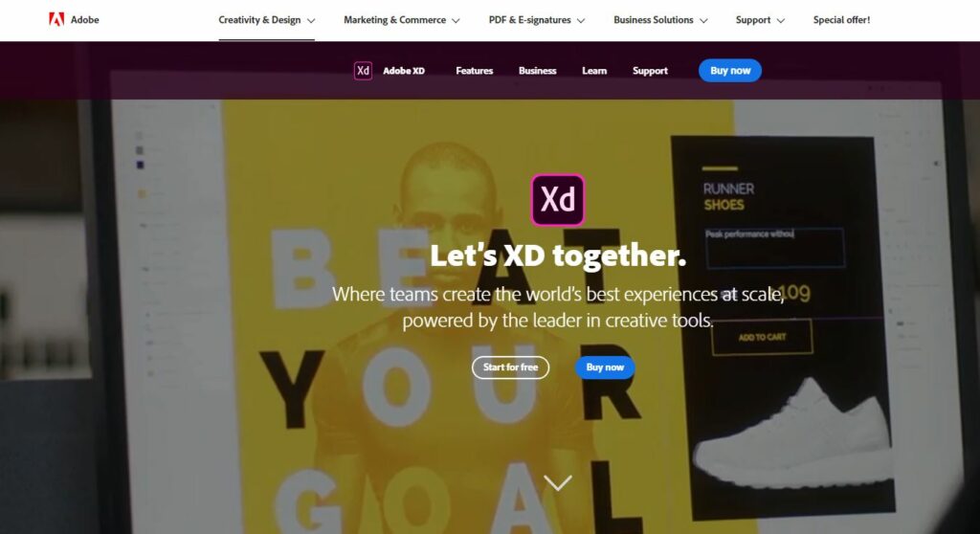Expand the Marketing & Commerce chevron

pyautogui.click(x=456, y=21)
